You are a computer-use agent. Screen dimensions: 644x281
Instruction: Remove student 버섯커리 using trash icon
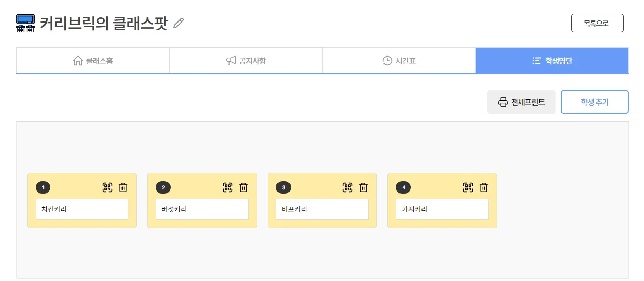(243, 187)
